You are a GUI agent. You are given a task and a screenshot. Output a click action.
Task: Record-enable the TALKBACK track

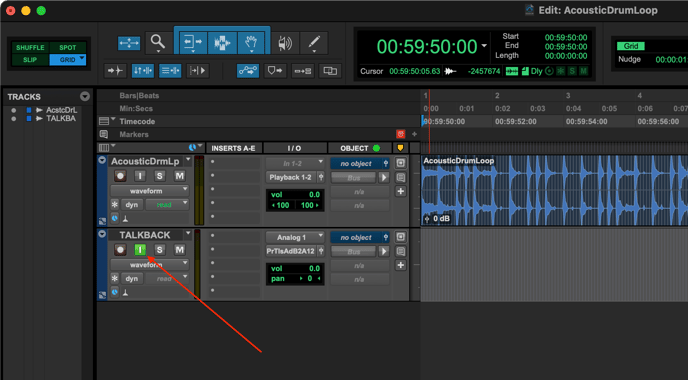point(120,250)
